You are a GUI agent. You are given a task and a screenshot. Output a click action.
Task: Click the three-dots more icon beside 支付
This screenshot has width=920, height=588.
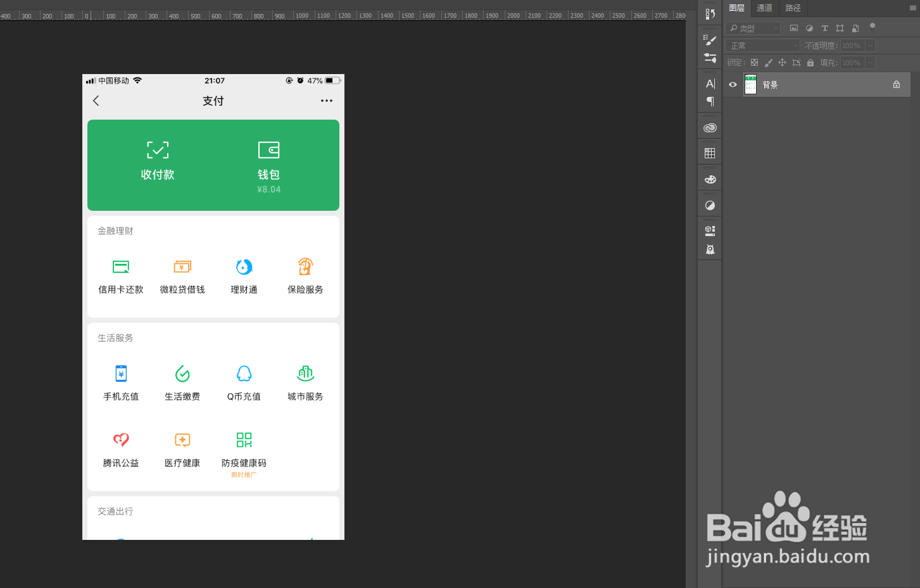[327, 101]
